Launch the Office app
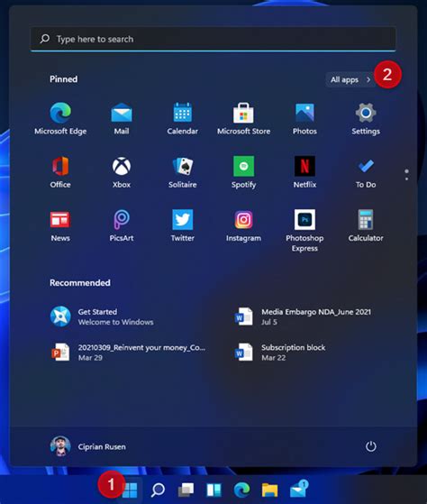The image size is (427, 504). (60, 171)
